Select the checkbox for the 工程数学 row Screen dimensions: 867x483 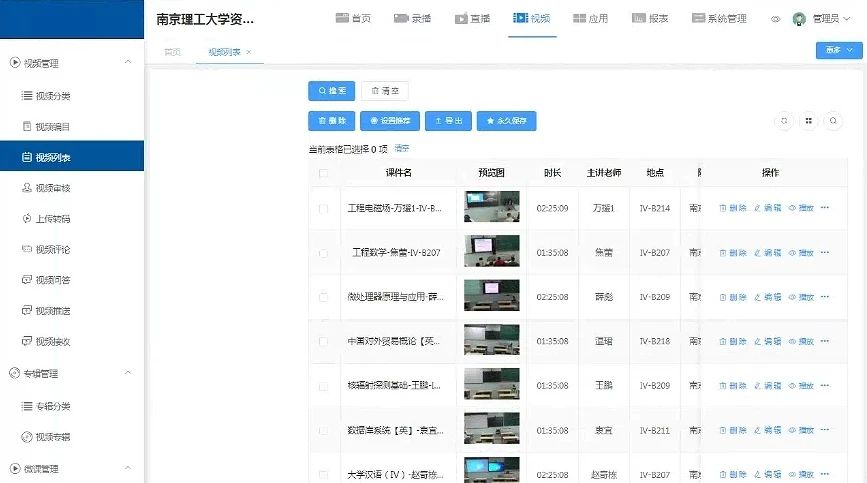(x=323, y=254)
